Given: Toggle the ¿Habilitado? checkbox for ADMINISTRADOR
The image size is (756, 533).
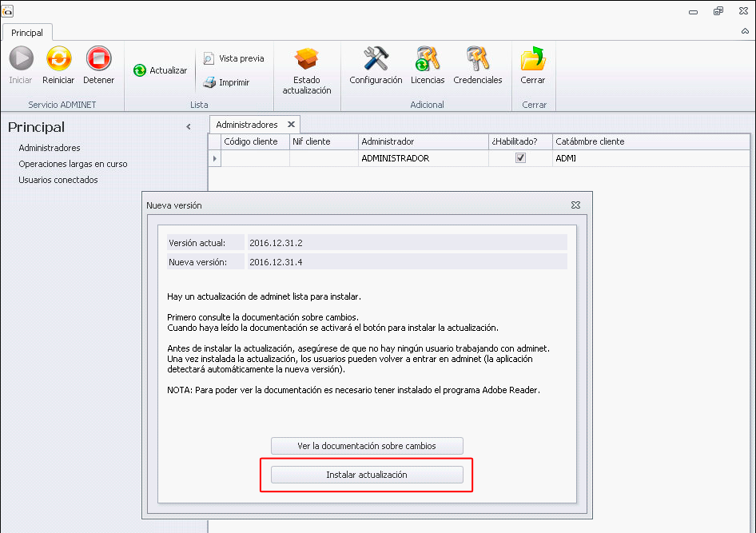Looking at the screenshot, I should point(520,157).
